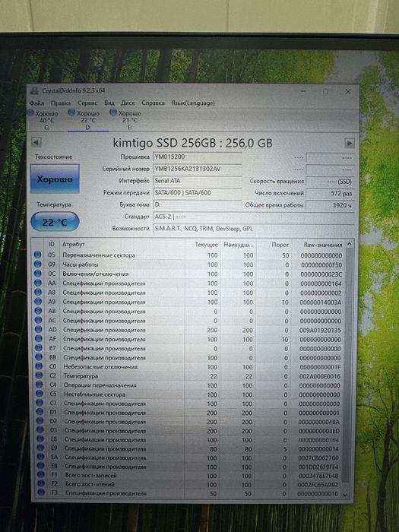Click the Прошивка field YM015200
The width and height of the screenshot is (399, 532).
(197, 157)
